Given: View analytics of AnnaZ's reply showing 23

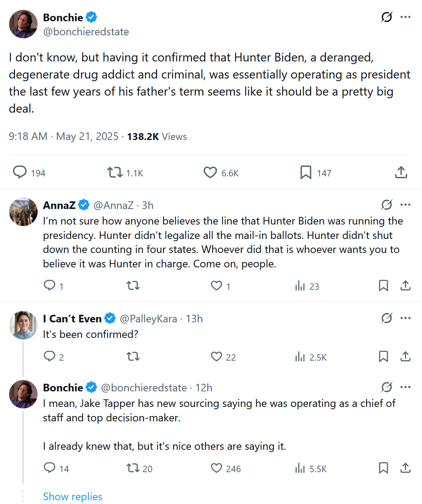Looking at the screenshot, I should click(300, 286).
